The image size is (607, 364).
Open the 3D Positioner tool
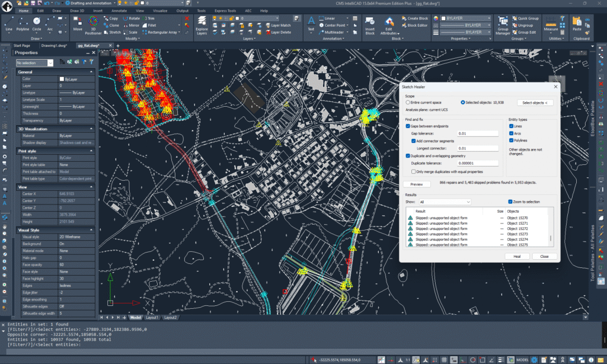pos(93,25)
